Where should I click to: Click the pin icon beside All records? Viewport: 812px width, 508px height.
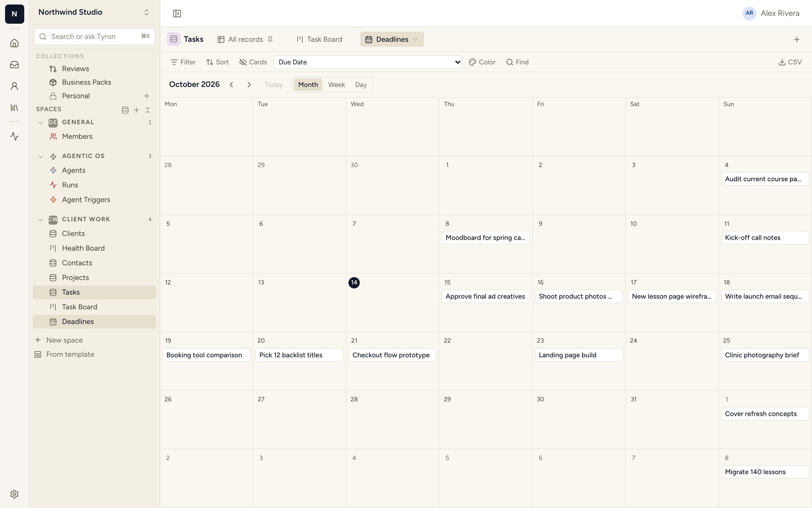[270, 39]
